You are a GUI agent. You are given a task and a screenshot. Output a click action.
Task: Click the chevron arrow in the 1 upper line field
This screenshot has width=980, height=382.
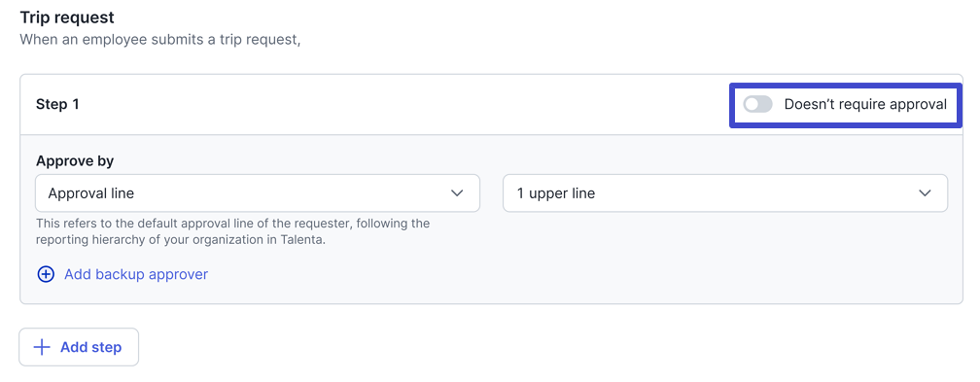[925, 193]
